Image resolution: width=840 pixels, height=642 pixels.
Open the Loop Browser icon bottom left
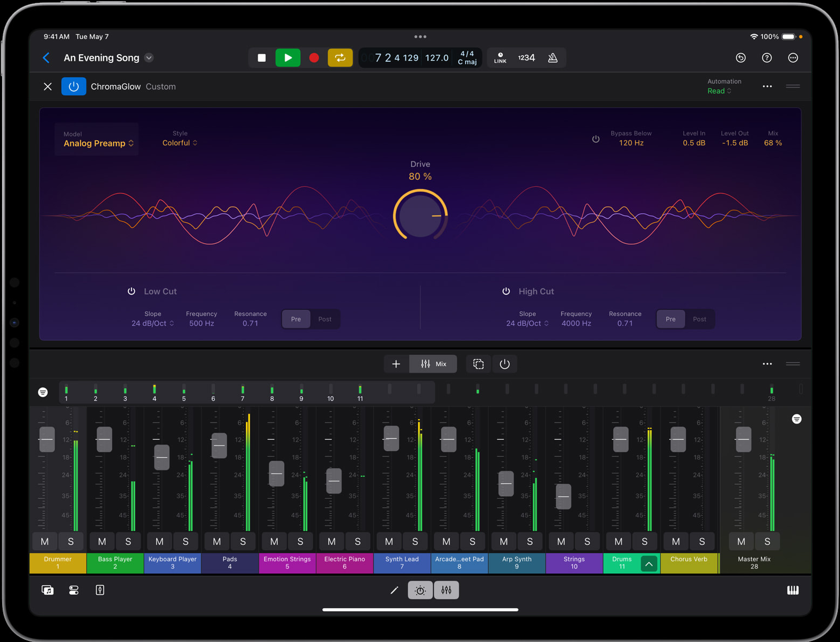47,590
